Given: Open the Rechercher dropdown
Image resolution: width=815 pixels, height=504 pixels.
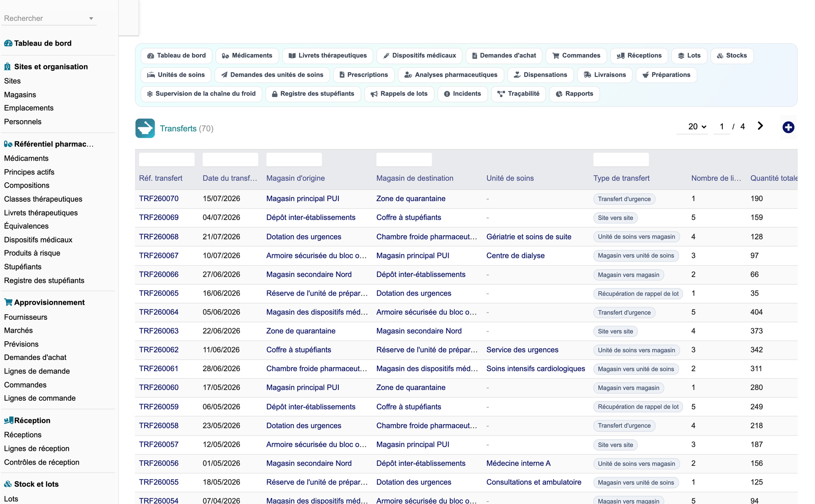Looking at the screenshot, I should click(49, 18).
